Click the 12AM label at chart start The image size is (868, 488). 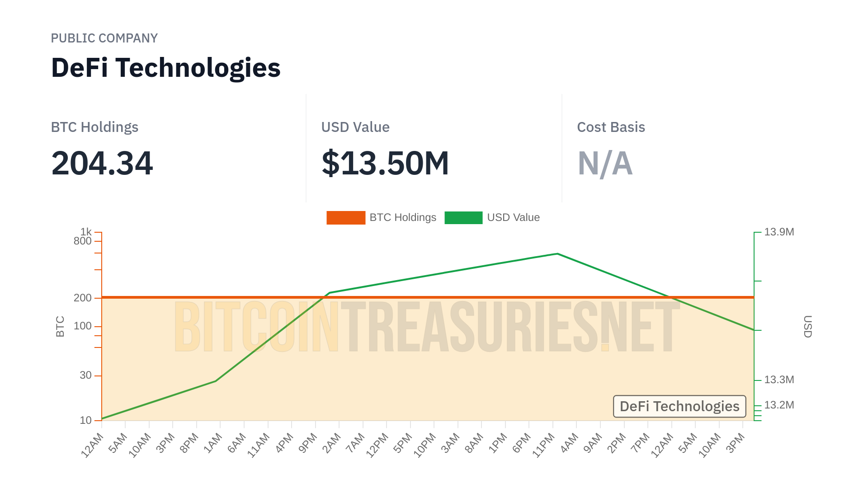93,445
